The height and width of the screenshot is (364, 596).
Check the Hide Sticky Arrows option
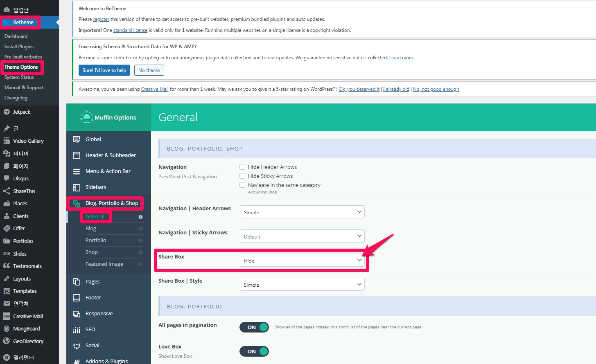point(242,176)
